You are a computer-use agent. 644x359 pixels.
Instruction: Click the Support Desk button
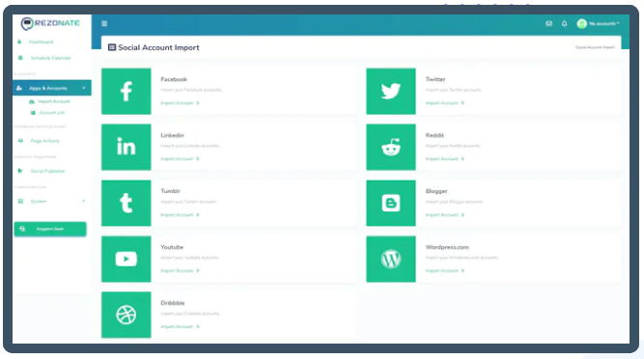tap(50, 229)
